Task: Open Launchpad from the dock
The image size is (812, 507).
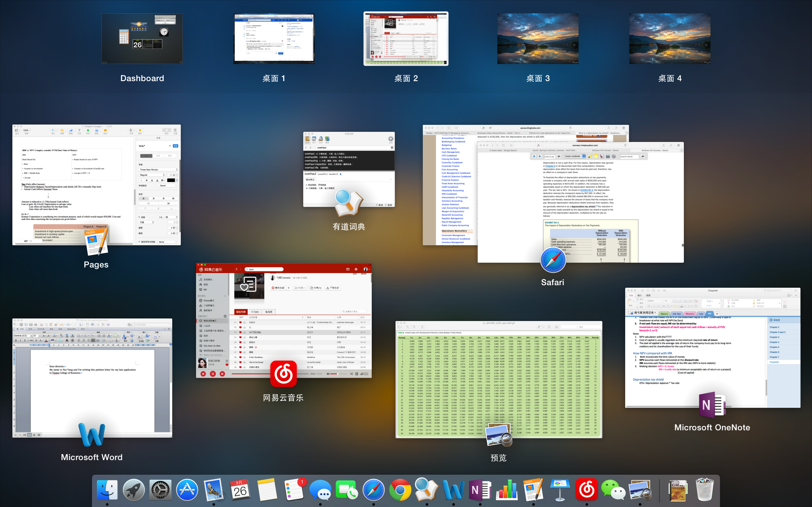Action: 134,490
